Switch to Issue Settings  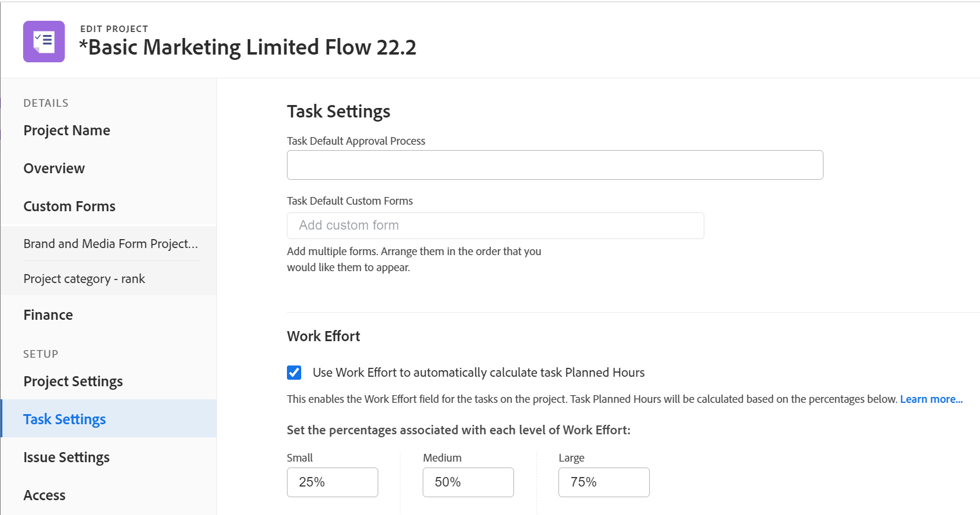pos(66,457)
